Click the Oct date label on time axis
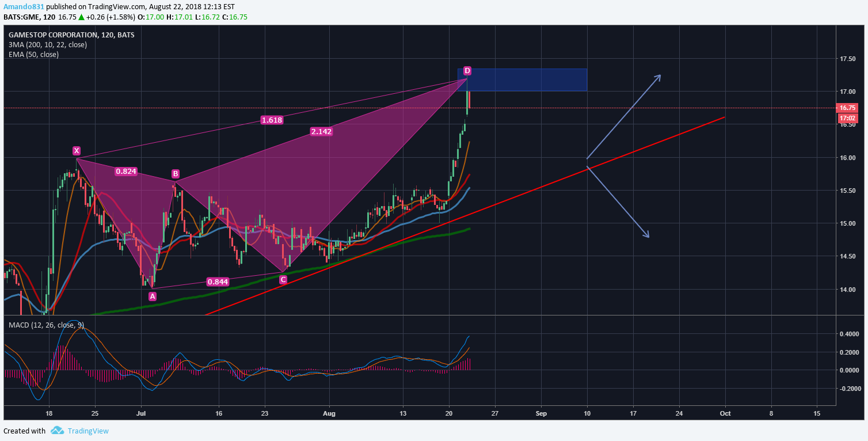Viewport: 868px width, 441px height. (725, 413)
